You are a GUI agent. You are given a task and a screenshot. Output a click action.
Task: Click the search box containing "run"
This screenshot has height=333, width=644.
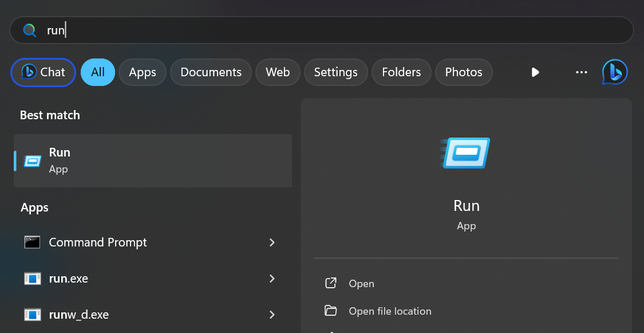point(322,30)
